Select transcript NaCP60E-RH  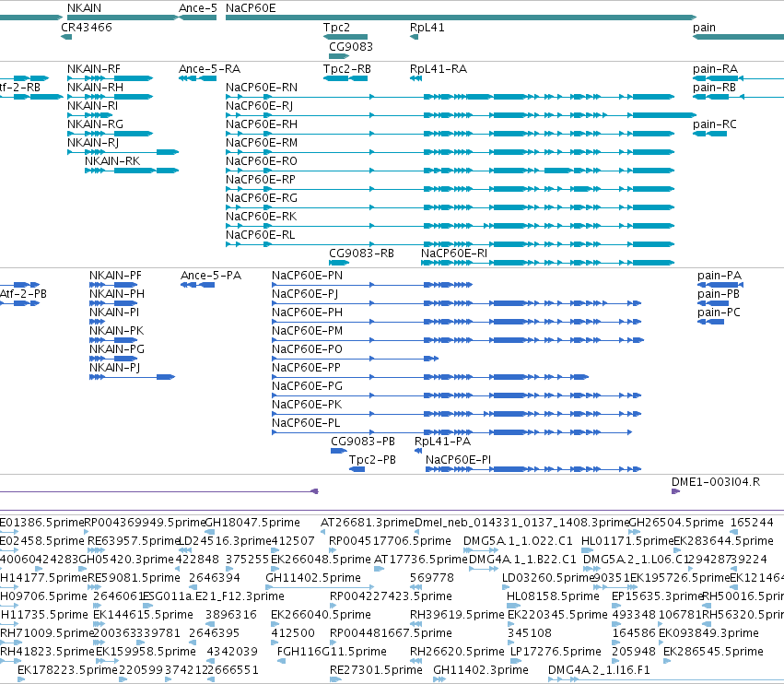[x=262, y=124]
